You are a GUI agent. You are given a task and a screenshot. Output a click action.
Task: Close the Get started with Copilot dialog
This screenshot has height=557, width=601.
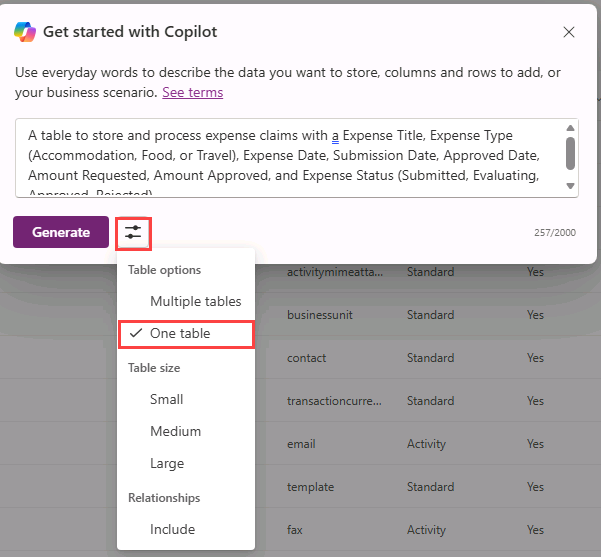569,32
